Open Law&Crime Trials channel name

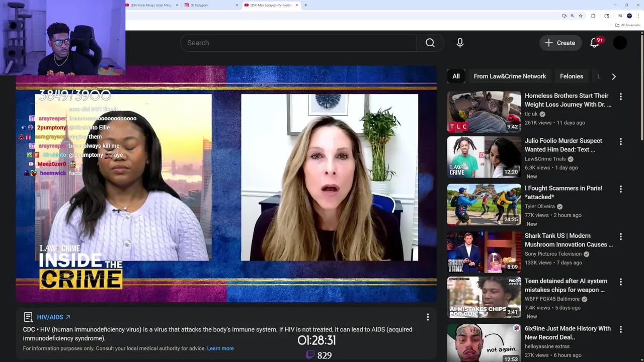pyautogui.click(x=545, y=159)
